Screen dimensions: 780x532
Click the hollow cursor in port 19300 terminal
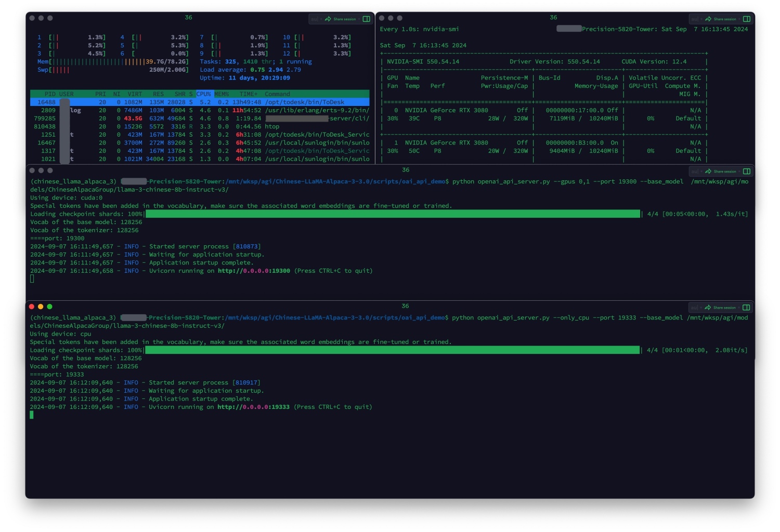[32, 278]
